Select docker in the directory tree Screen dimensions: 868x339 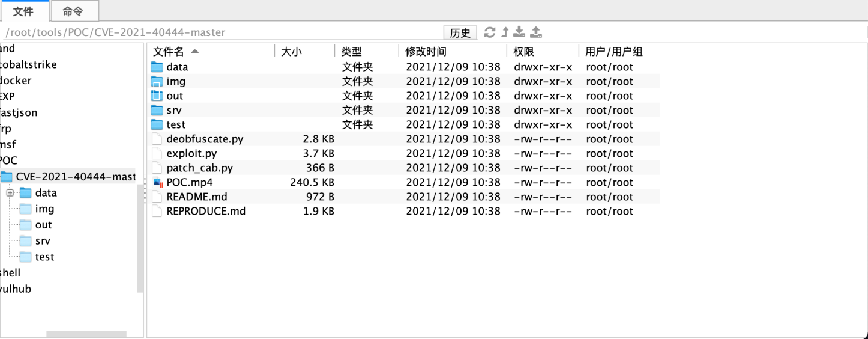point(16,81)
